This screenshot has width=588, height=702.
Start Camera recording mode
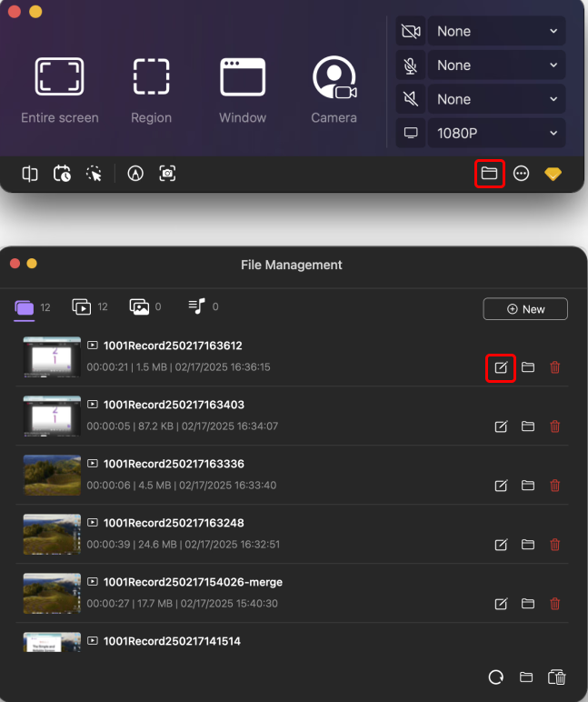[334, 90]
